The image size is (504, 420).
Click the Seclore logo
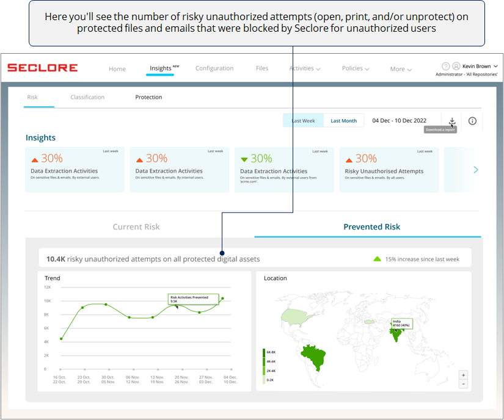pos(42,68)
